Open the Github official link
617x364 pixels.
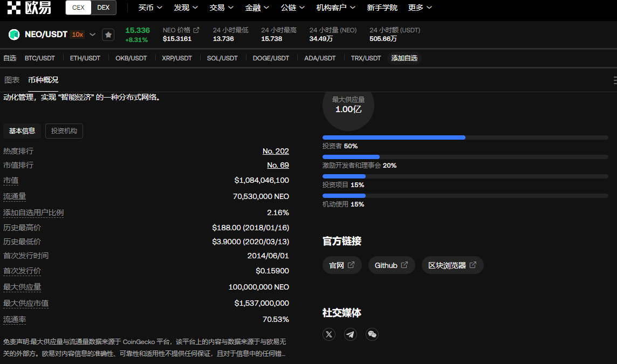(392, 265)
